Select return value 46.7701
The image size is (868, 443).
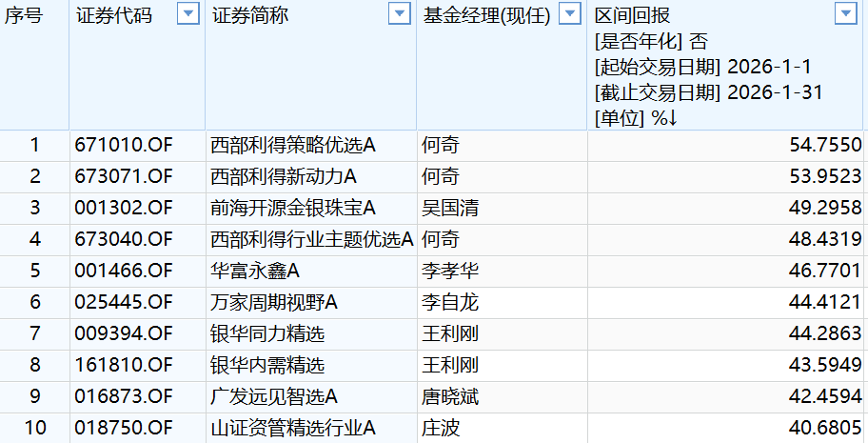(825, 271)
